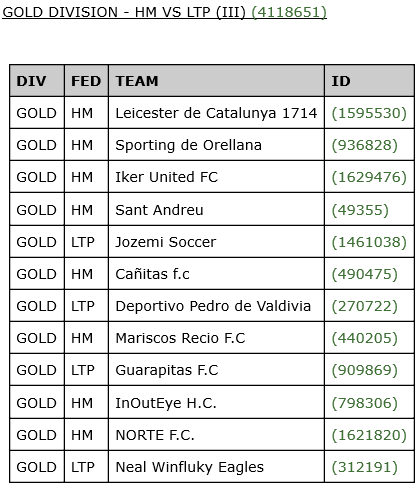
Task: Click the Gold Division HM vs LTP title
Action: coord(124,12)
